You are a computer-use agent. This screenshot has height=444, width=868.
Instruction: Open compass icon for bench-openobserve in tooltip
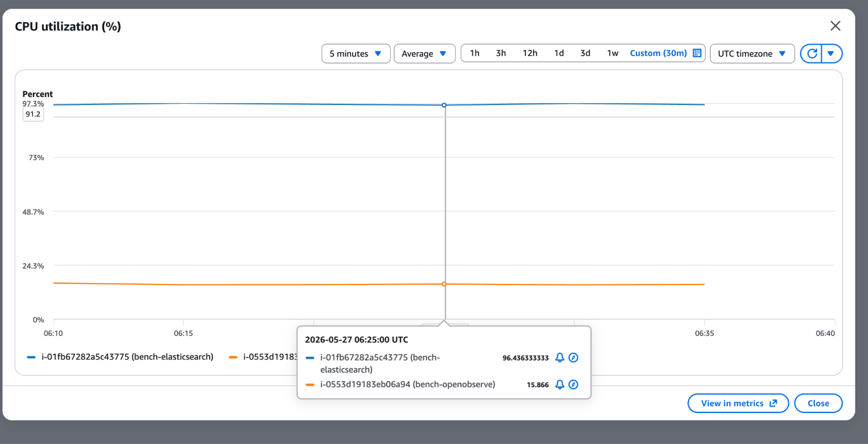[x=573, y=385]
